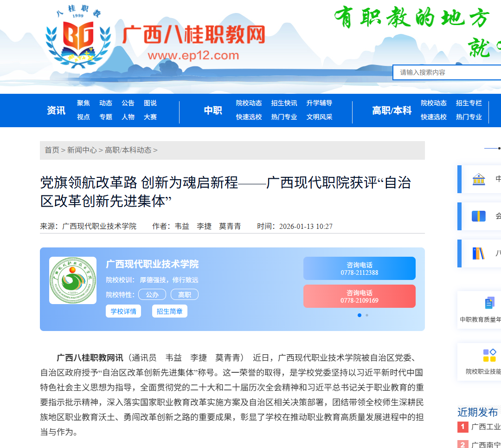This screenshot has width=501, height=448.
Task: Open the 院校职业技能 grid icon
Action: coord(489,356)
